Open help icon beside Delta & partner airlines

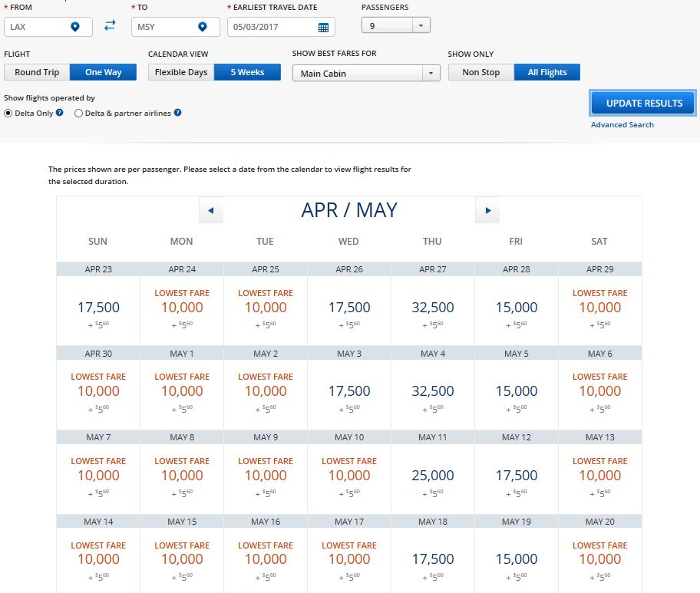tap(178, 113)
